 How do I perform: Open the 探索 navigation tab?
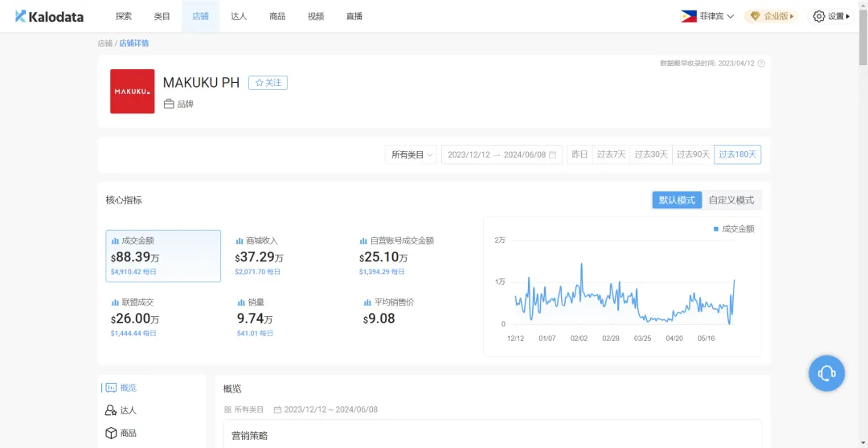124,17
